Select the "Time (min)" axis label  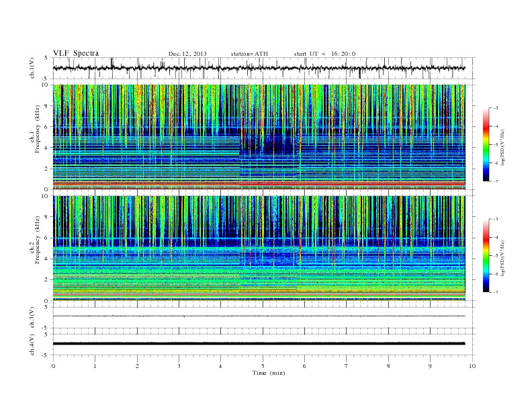pos(269,373)
